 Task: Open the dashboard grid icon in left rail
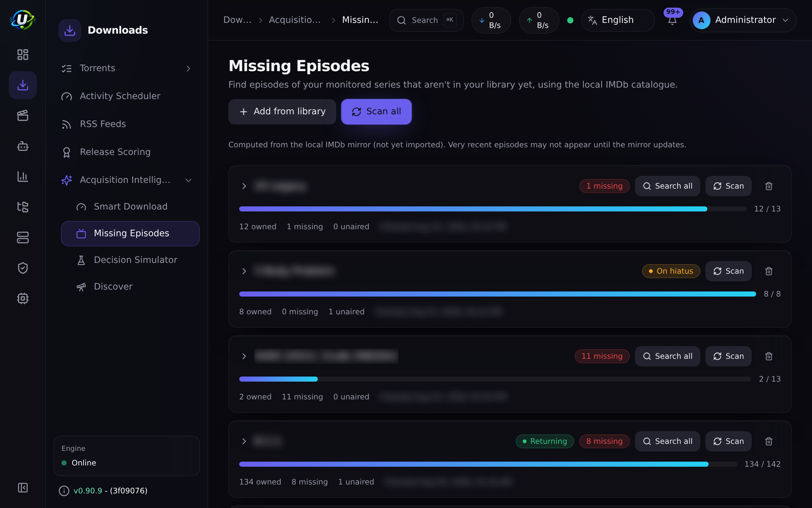[x=23, y=54]
